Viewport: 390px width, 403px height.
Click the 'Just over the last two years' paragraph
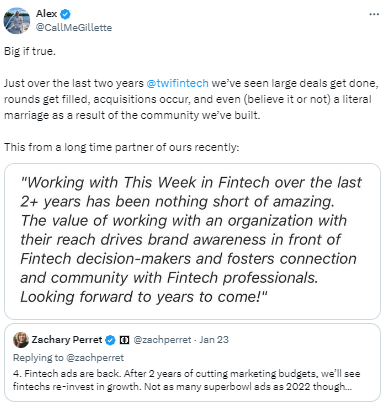(x=191, y=99)
